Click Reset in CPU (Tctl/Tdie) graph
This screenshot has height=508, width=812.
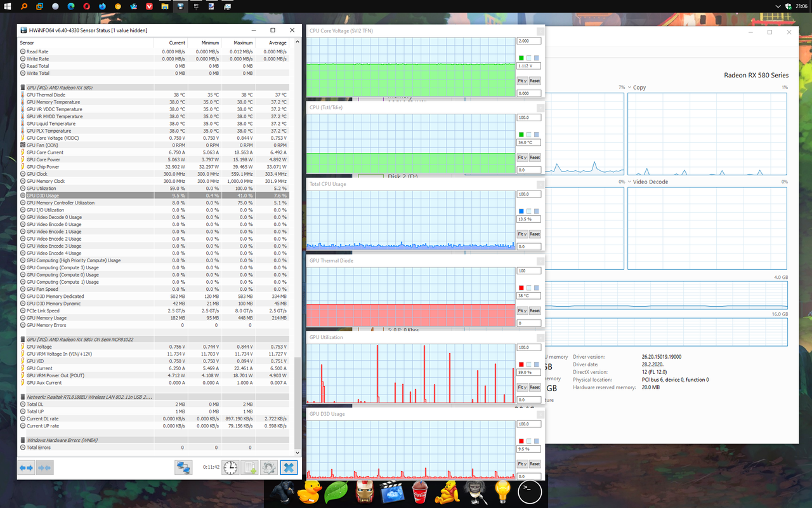[535, 157]
